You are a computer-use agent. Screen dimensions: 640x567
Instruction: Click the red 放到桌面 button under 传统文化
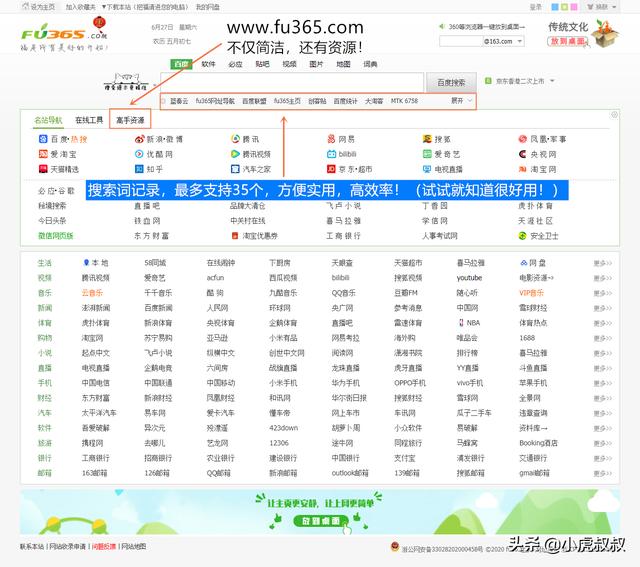coord(567,41)
